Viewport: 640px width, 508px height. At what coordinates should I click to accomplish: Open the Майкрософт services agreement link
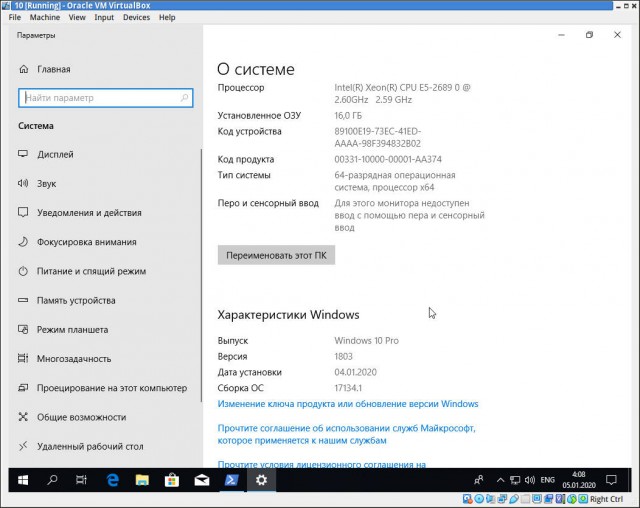coord(347,434)
